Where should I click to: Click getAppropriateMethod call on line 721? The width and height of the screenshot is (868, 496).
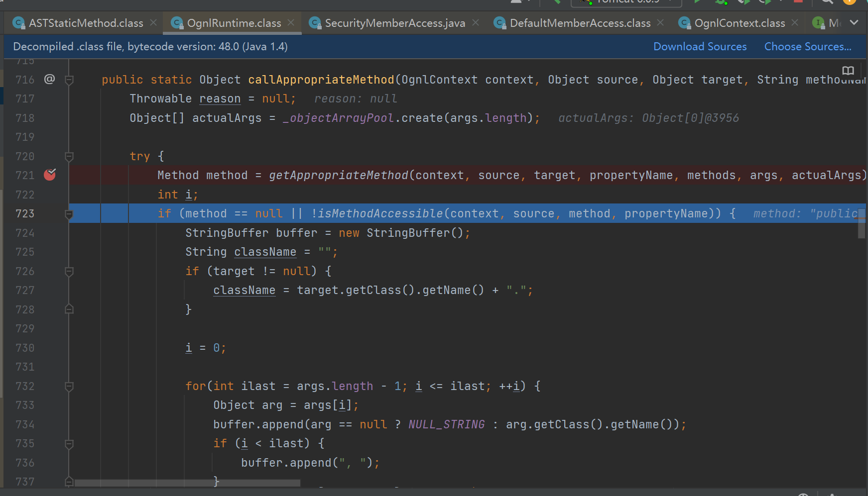(339, 175)
